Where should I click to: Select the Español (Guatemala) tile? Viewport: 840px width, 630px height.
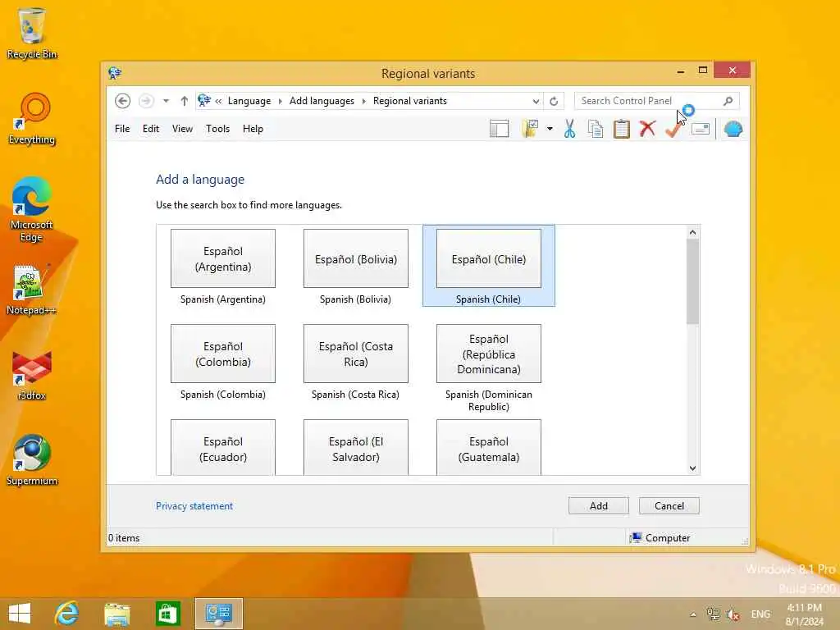[x=489, y=447]
